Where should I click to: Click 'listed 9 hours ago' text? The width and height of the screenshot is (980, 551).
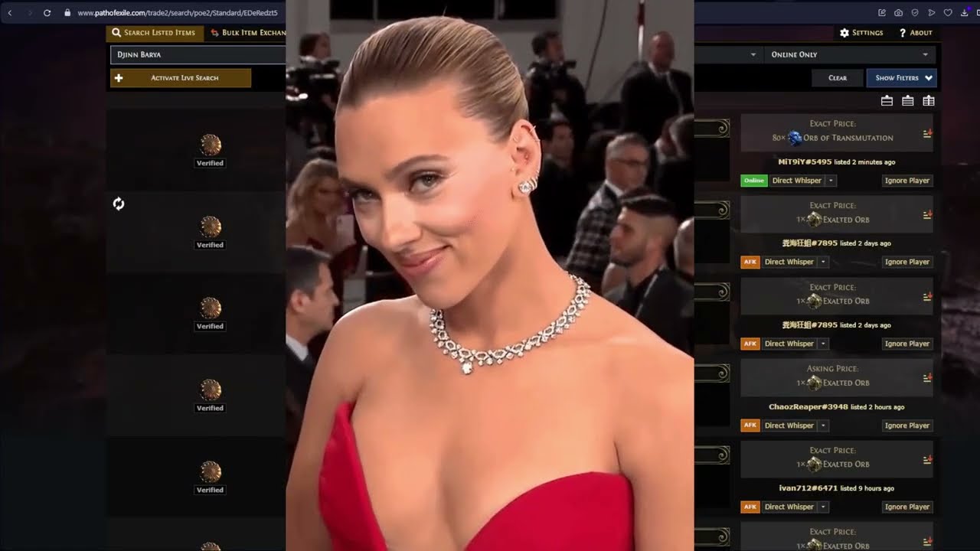[867, 488]
